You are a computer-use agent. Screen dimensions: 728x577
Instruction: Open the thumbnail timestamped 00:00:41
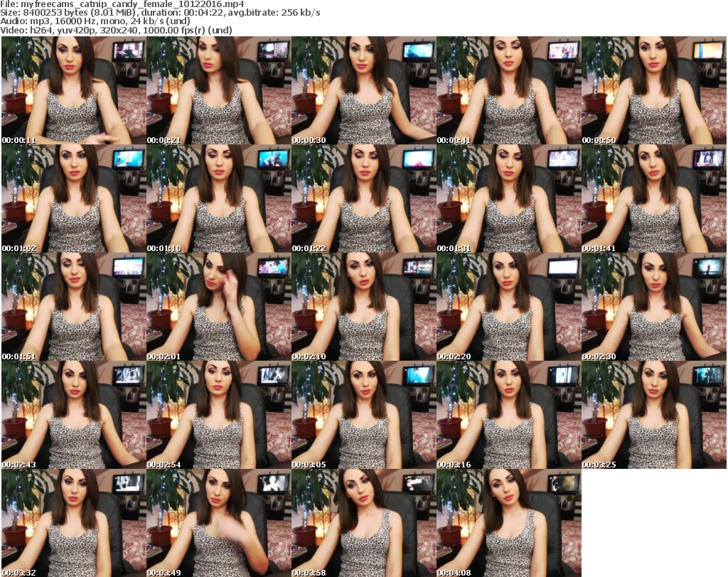509,90
